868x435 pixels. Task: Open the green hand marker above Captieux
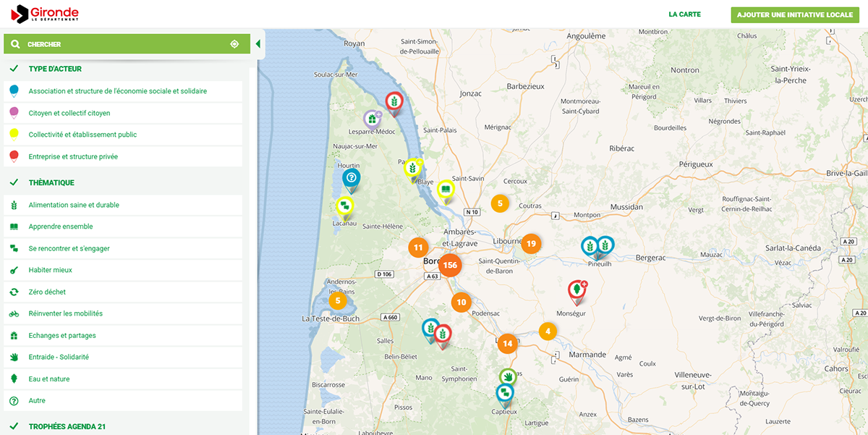coord(509,377)
